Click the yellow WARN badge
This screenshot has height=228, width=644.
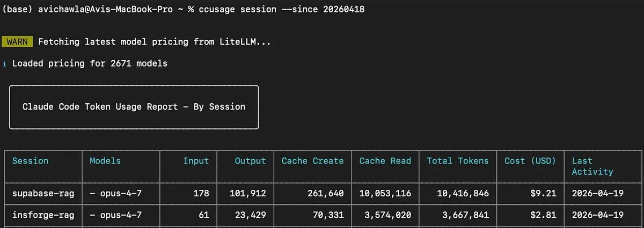17,42
